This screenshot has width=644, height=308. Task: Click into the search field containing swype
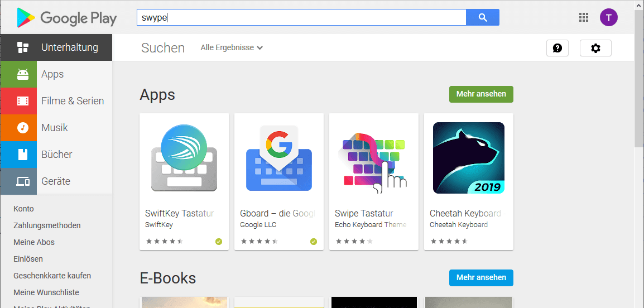pyautogui.click(x=301, y=17)
